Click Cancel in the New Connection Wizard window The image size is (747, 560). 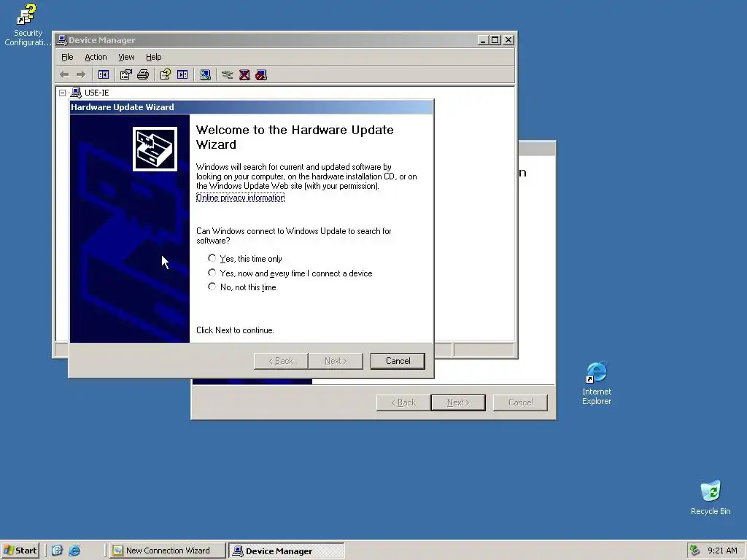(x=520, y=402)
